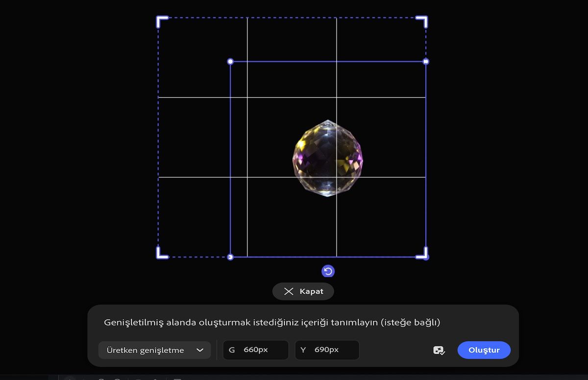
Task: Click the top-left circular handle of the image frame
Action: [x=230, y=61]
